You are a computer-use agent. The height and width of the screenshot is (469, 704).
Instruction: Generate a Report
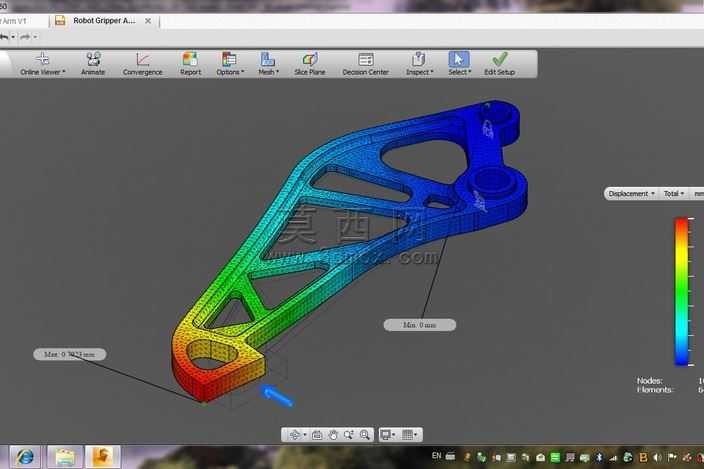(190, 63)
